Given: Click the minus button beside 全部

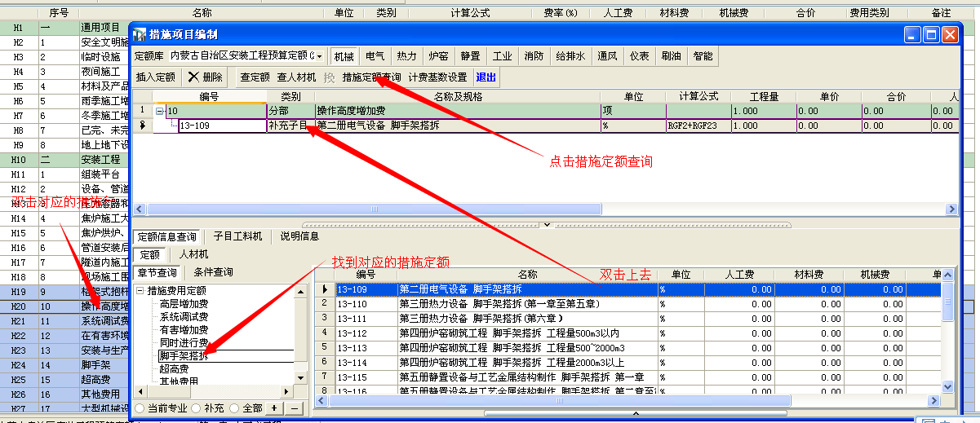Looking at the screenshot, I should pos(293,408).
